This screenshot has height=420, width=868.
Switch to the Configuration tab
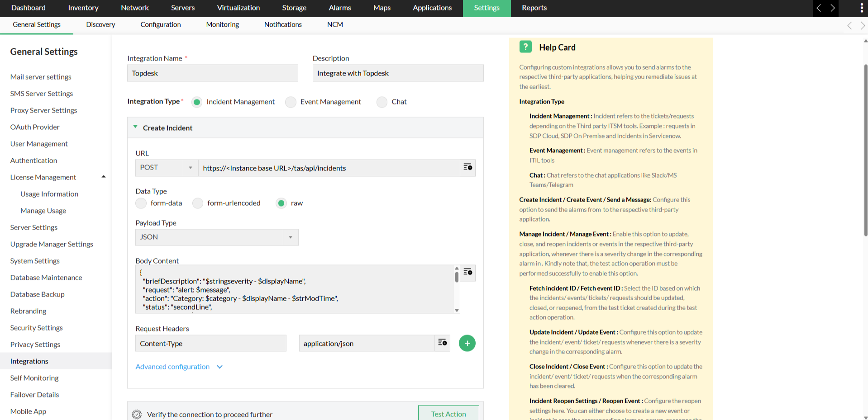pos(161,24)
